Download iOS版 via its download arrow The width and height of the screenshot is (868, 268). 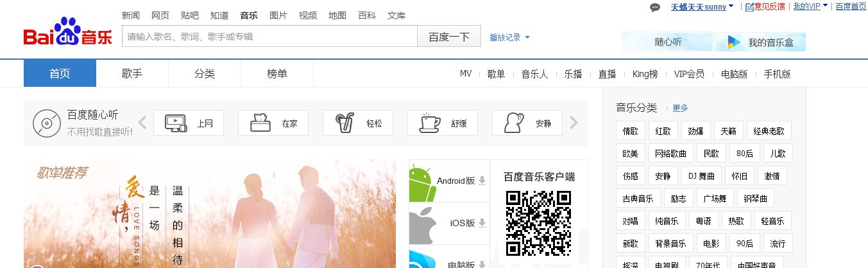tap(482, 223)
